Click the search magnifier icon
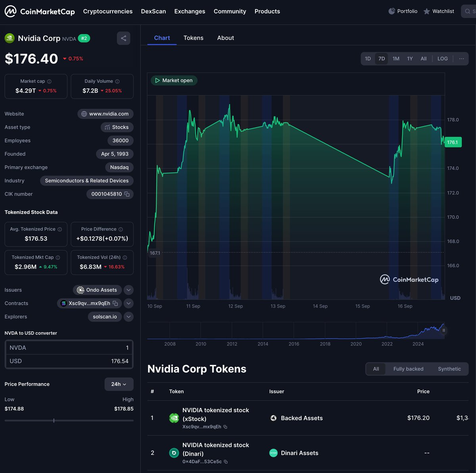The image size is (476, 473). (468, 11)
